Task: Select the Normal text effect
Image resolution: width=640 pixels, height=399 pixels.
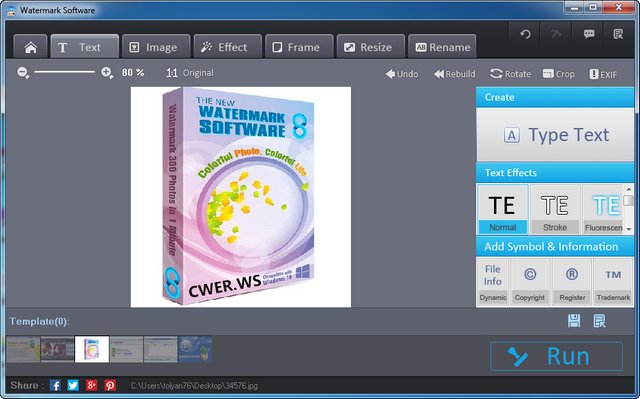Action: pos(502,210)
